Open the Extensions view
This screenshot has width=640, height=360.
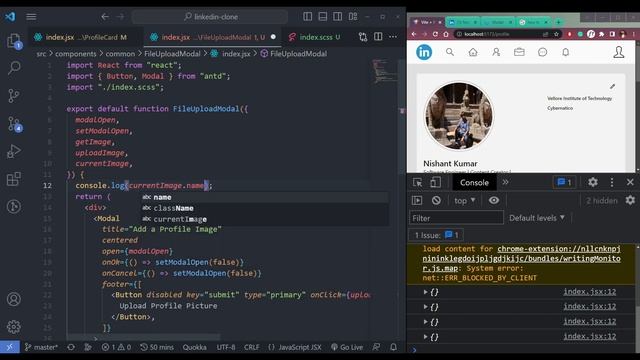(14, 179)
